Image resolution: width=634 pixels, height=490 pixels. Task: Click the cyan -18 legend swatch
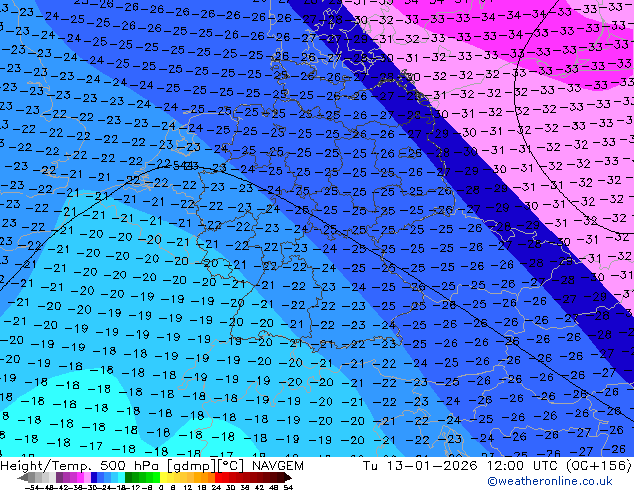(x=122, y=477)
